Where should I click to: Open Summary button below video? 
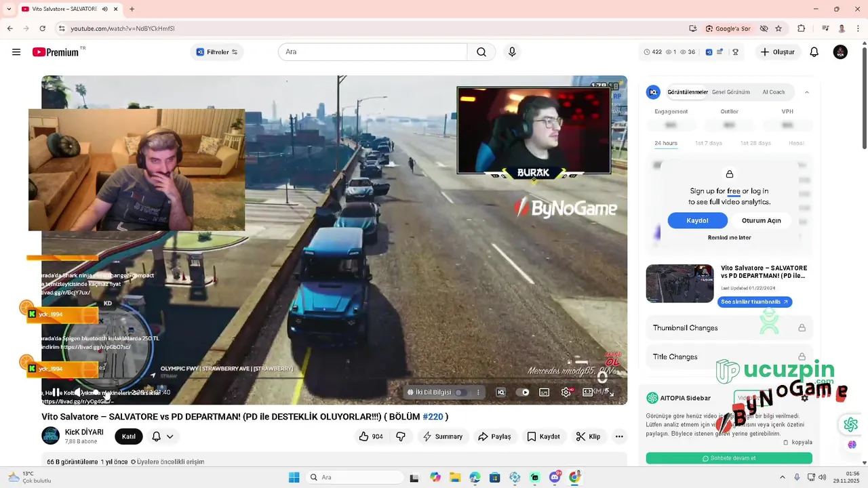click(443, 436)
